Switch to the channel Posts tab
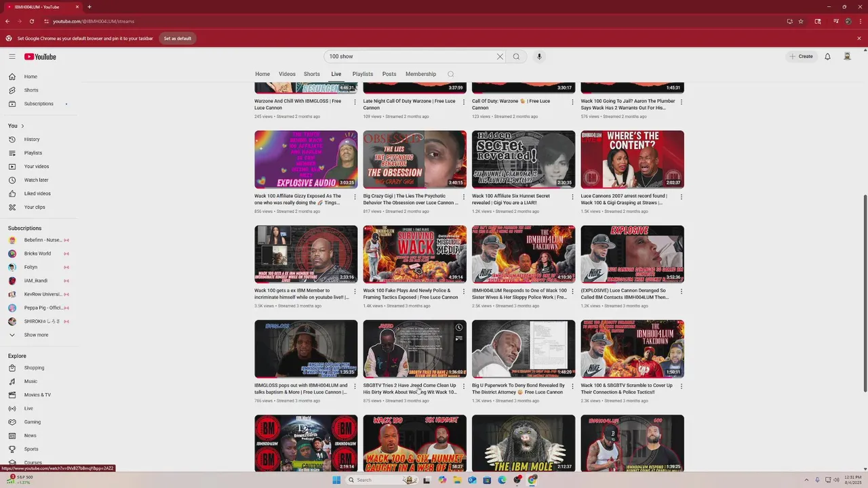Image resolution: width=868 pixels, height=488 pixels. 389,74
